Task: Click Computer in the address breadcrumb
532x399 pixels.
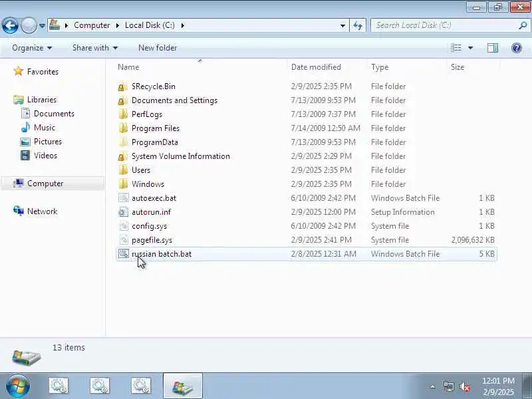Action: [x=92, y=25]
